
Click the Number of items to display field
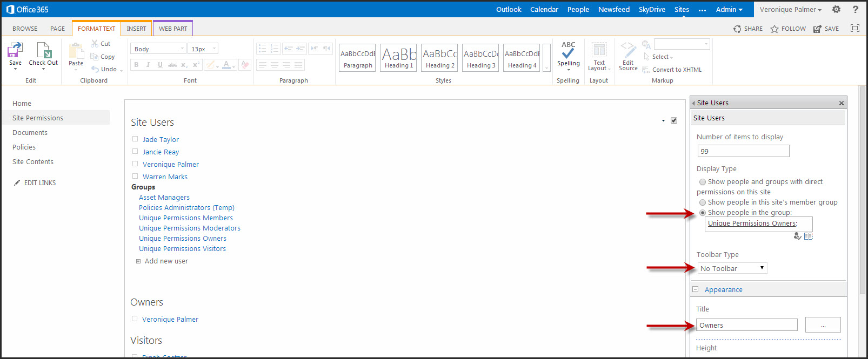tap(743, 151)
